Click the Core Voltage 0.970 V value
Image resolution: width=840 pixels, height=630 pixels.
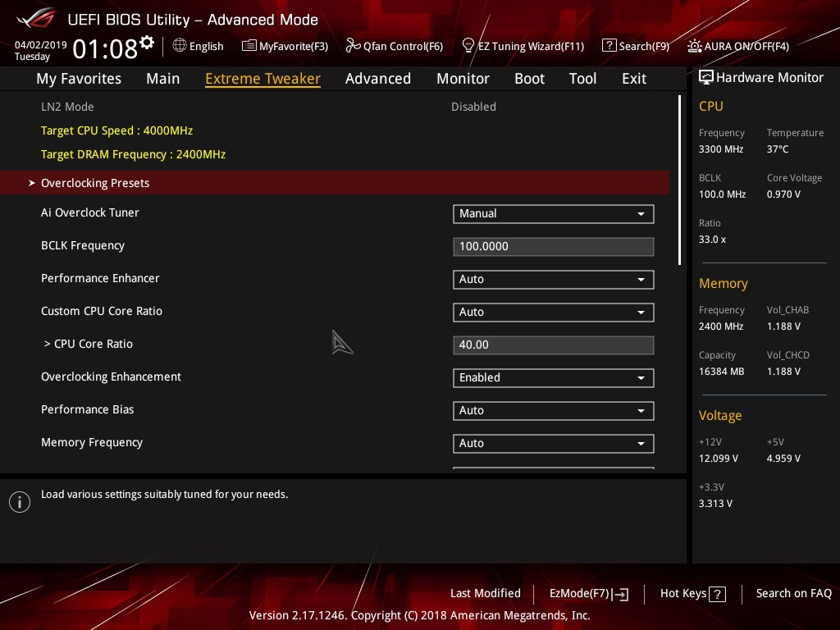pos(783,194)
